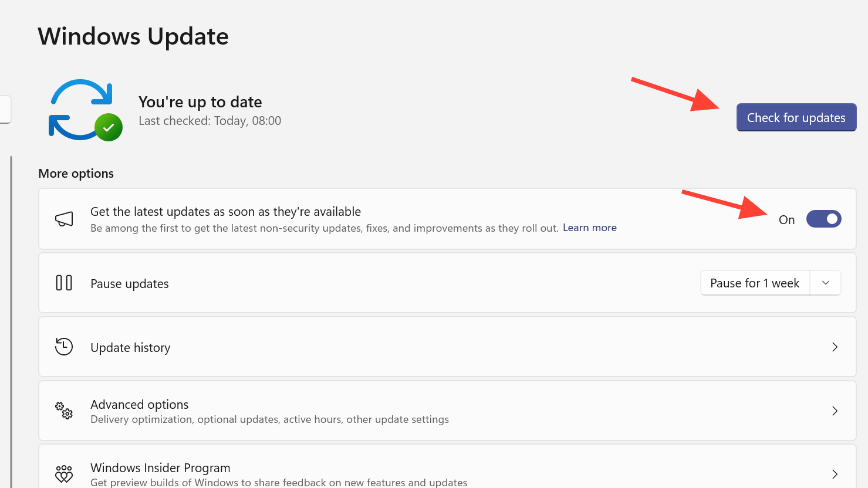Open the Advanced options chevron
The width and height of the screenshot is (868, 488).
pyautogui.click(x=835, y=411)
